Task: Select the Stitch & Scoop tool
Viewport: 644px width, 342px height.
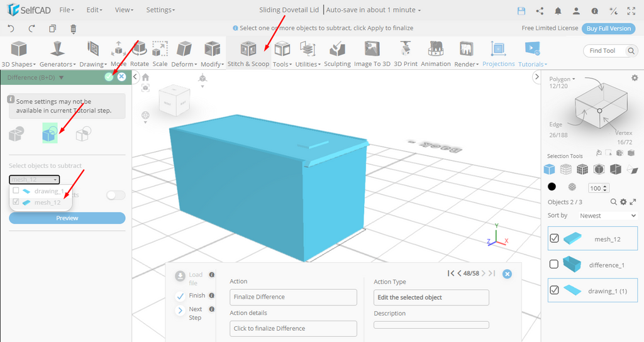Action: (248, 54)
